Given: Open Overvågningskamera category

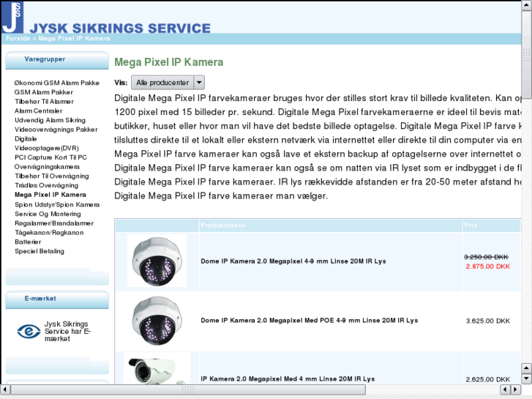Looking at the screenshot, I should [47, 167].
